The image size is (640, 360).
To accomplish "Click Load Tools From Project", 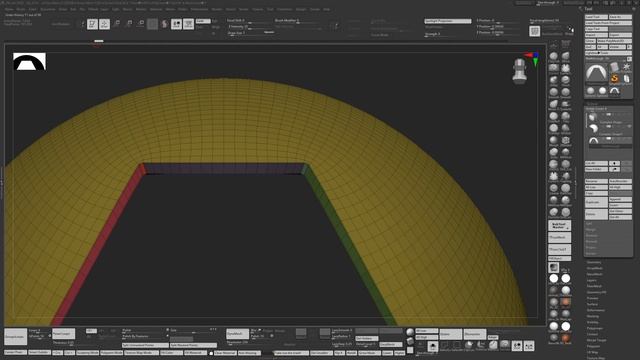I will pyautogui.click(x=608, y=23).
